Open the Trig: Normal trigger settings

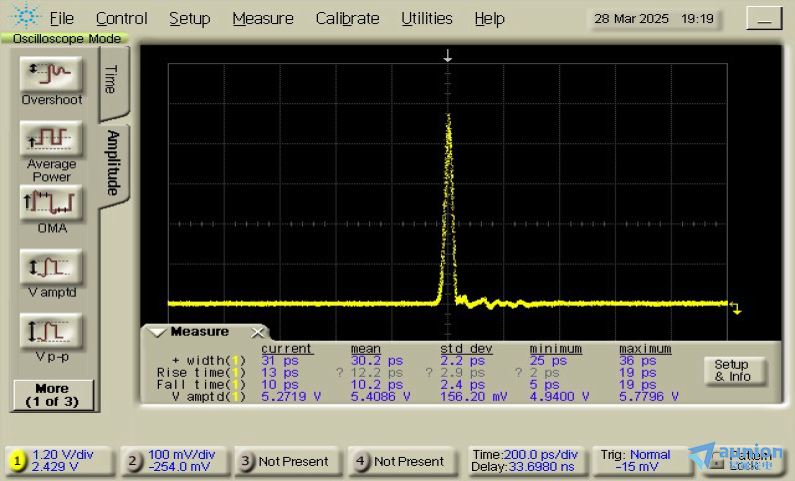pyautogui.click(x=635, y=460)
